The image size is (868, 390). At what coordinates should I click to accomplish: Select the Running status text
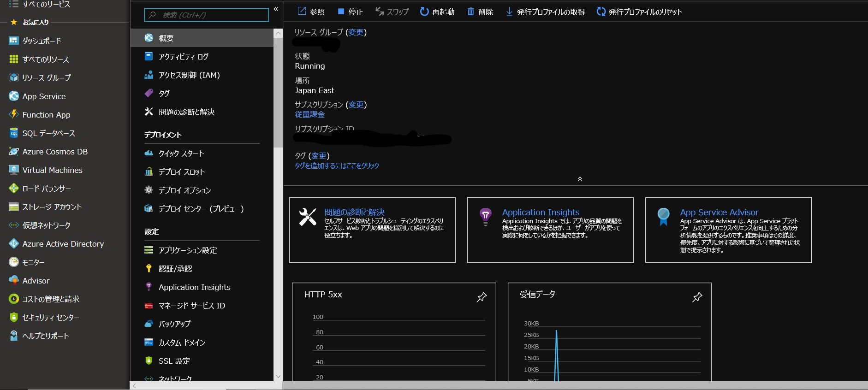point(310,66)
